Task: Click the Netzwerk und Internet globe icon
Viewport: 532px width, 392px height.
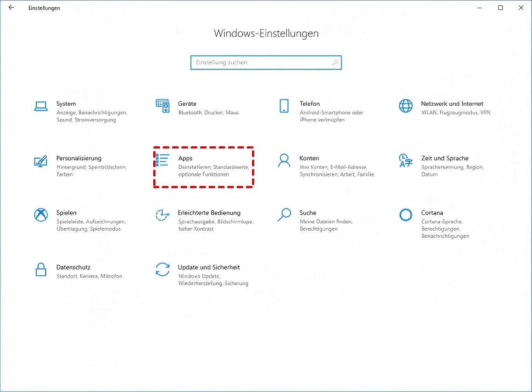Action: point(406,106)
